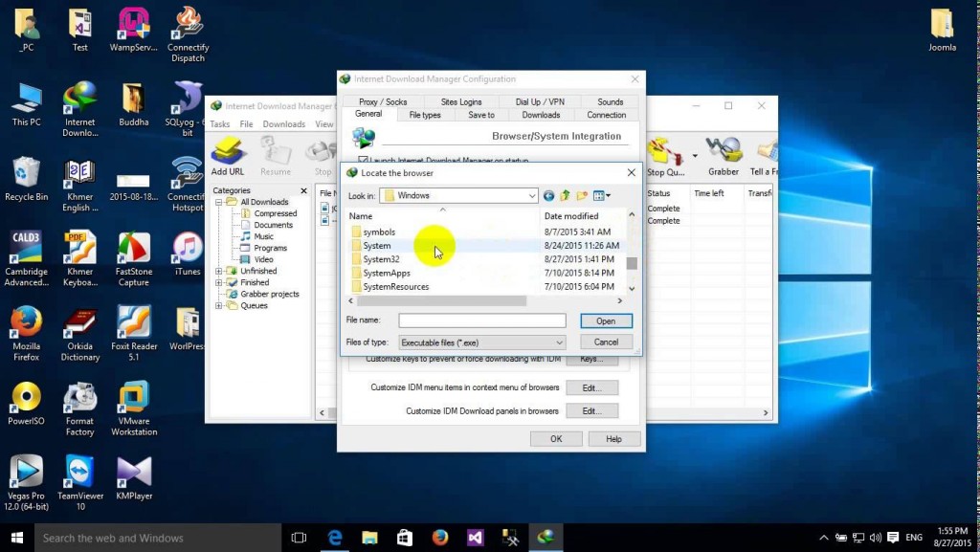Expand the Look in folder dropdown
The image size is (980, 552).
click(531, 196)
